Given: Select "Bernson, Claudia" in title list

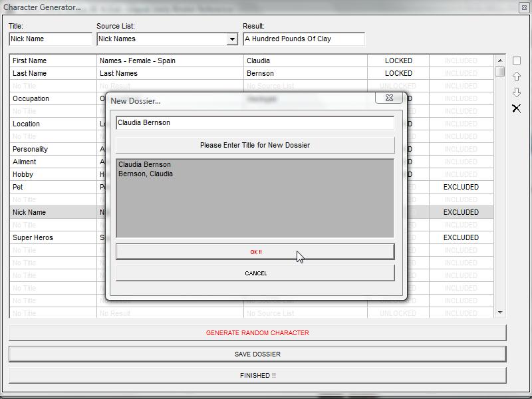Looking at the screenshot, I should point(146,174).
